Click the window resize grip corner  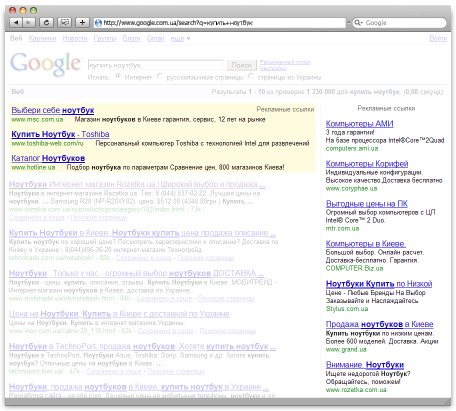(447, 402)
